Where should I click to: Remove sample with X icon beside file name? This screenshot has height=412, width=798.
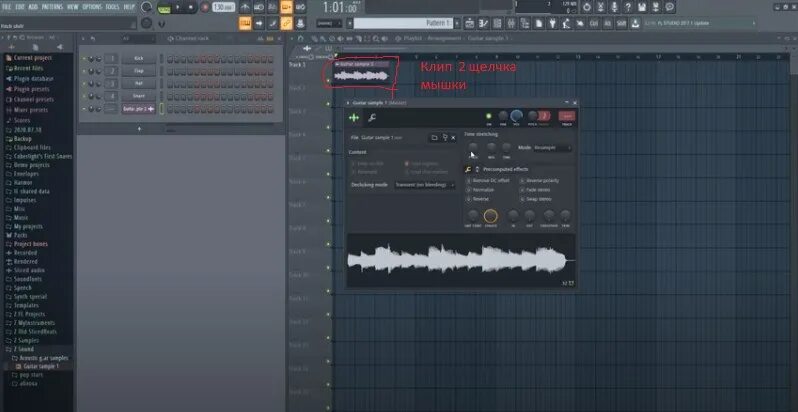tap(453, 137)
